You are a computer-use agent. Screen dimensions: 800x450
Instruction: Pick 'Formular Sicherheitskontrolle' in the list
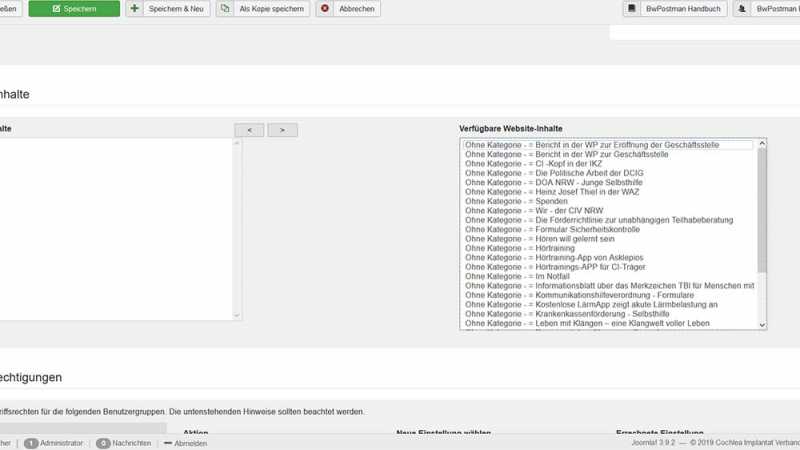pyautogui.click(x=568, y=229)
